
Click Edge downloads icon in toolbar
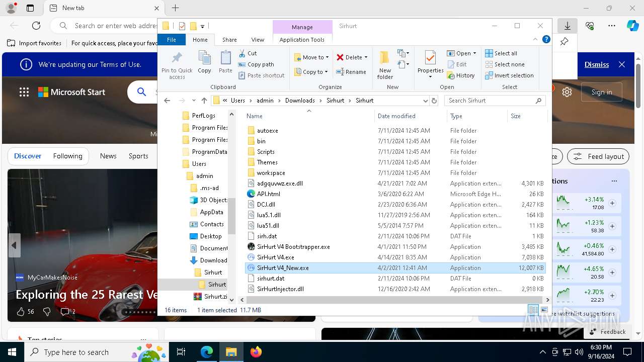[568, 26]
